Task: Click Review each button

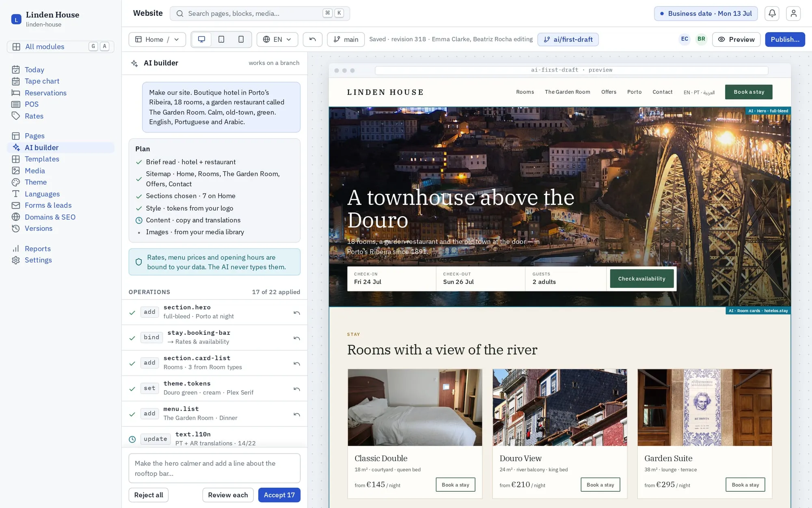Action: click(x=228, y=495)
